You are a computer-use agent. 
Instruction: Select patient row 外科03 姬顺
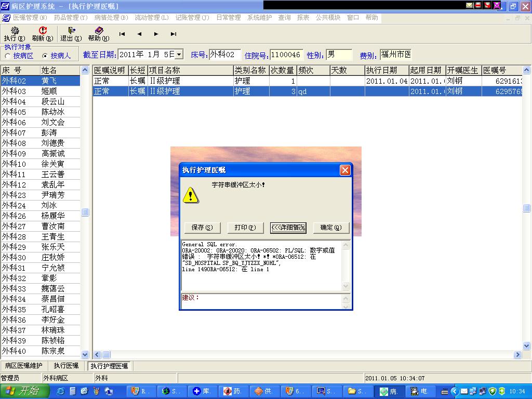40,91
